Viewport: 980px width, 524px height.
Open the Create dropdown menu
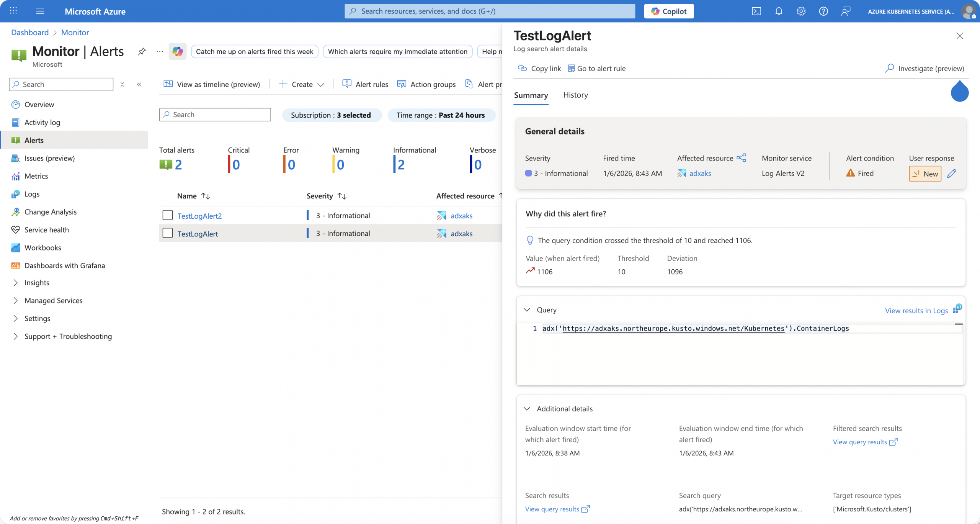click(302, 84)
